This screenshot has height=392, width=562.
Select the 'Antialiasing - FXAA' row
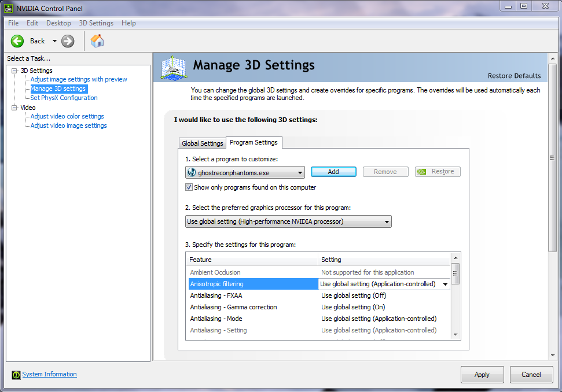[318, 295]
